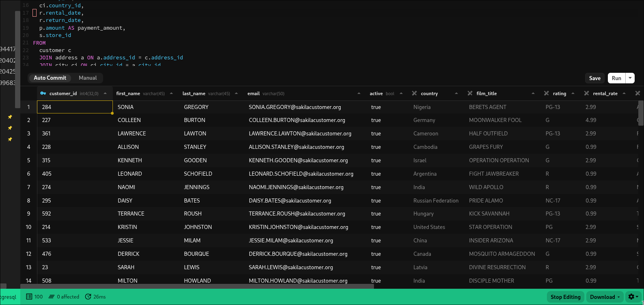This screenshot has height=305, width=644.
Task: Sort by first_name using its arrow
Action: coord(171,94)
